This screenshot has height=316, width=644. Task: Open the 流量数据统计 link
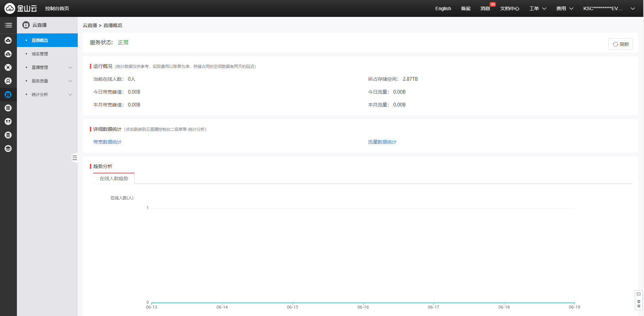coord(382,142)
